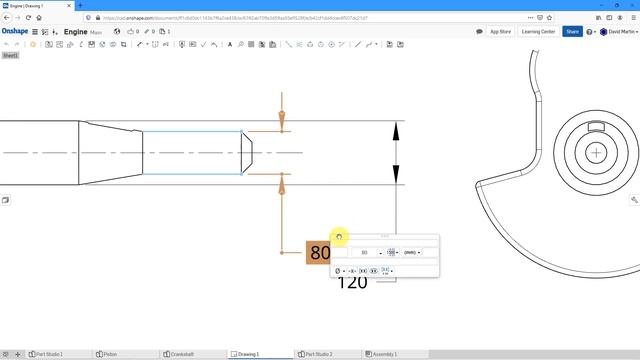Viewport: 640px width, 360px height.
Task: Select the Table tool
Action: pyautogui.click(x=251, y=44)
